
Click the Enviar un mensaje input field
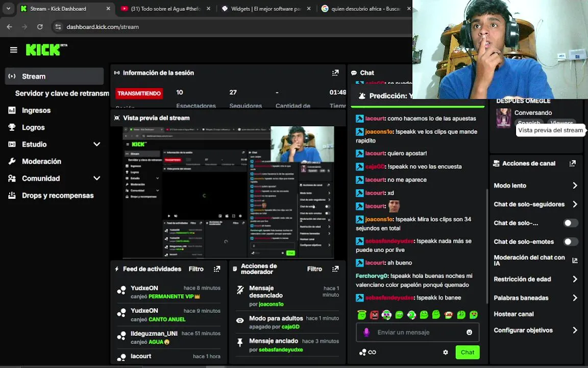tap(418, 332)
